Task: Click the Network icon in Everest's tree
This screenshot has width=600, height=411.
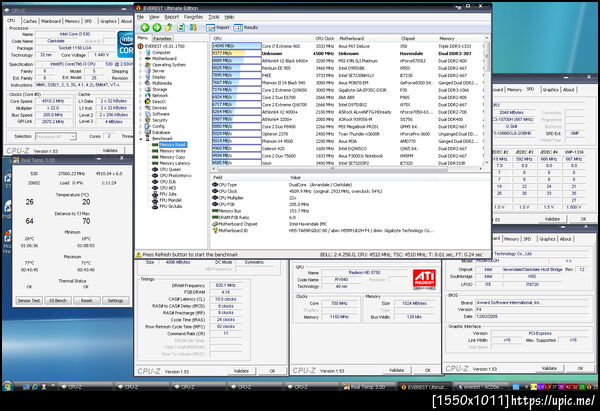Action: 148,95
